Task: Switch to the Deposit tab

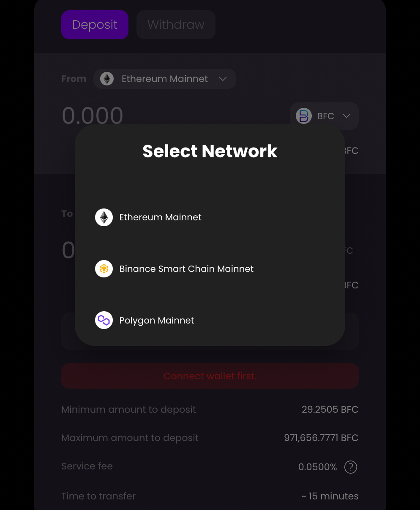Action: [95, 25]
